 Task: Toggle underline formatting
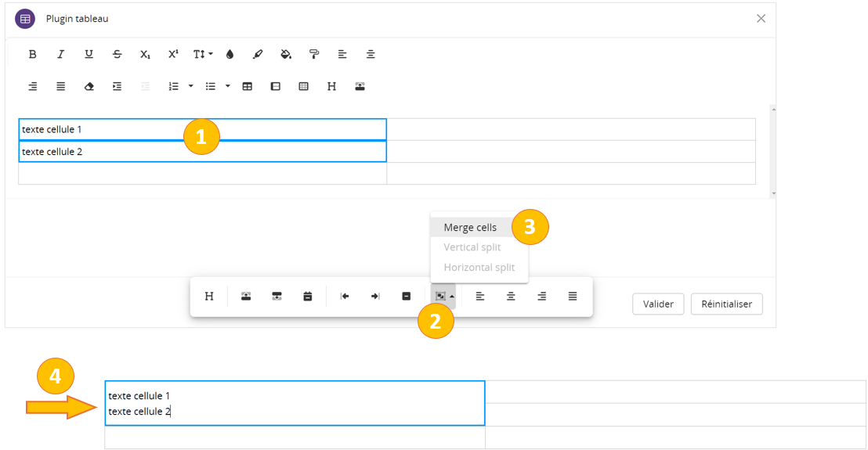89,54
